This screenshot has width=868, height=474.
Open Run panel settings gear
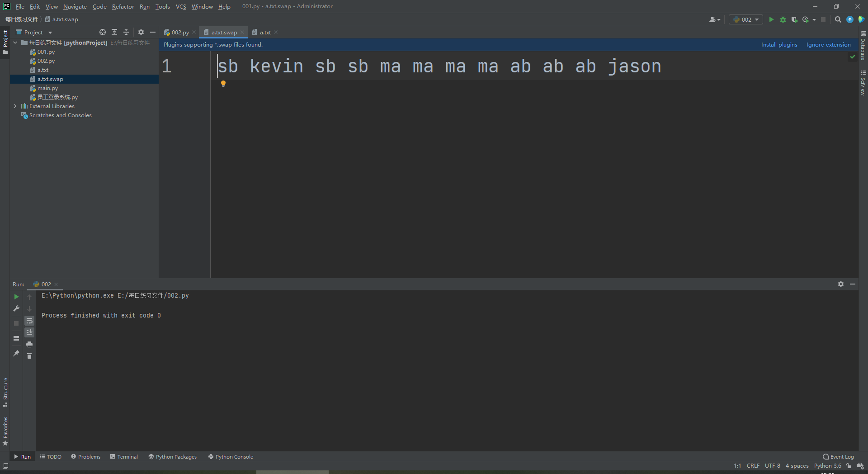[x=841, y=284]
